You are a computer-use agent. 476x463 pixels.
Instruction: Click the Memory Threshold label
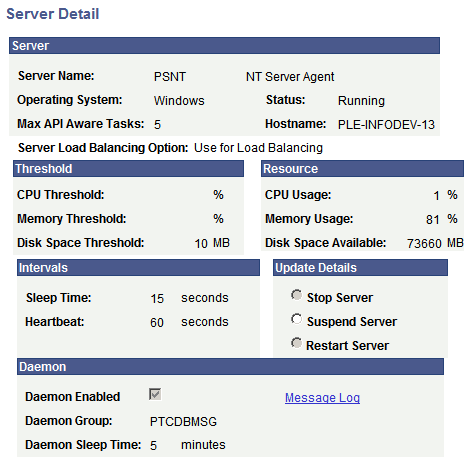click(x=72, y=219)
